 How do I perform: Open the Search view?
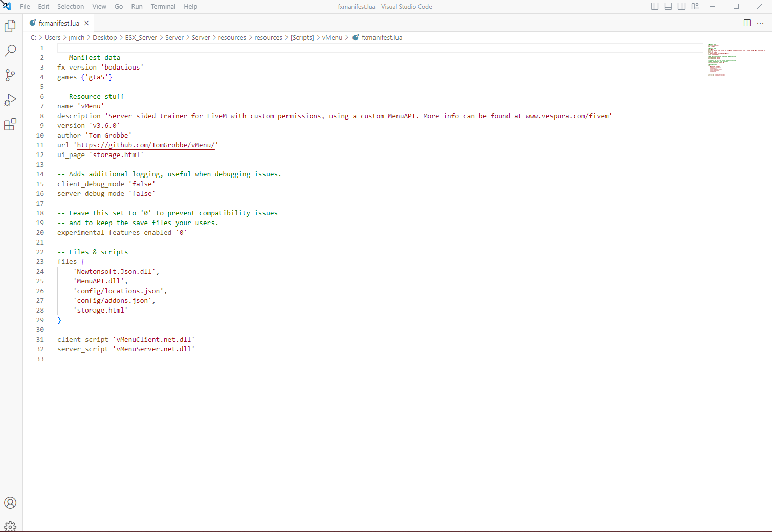(x=10, y=50)
